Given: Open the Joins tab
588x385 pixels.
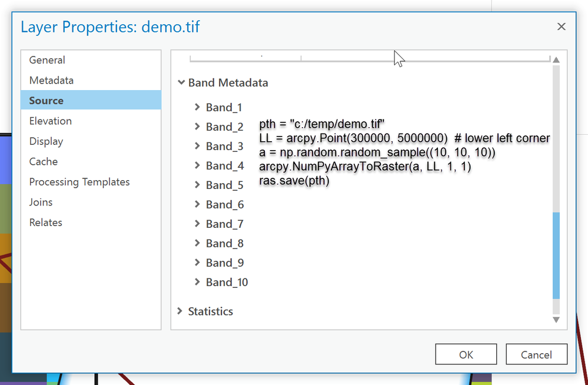Looking at the screenshot, I should pyautogui.click(x=41, y=202).
